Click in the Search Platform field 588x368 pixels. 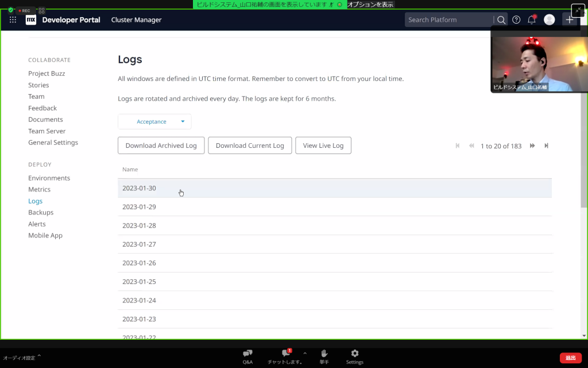[x=448, y=20]
